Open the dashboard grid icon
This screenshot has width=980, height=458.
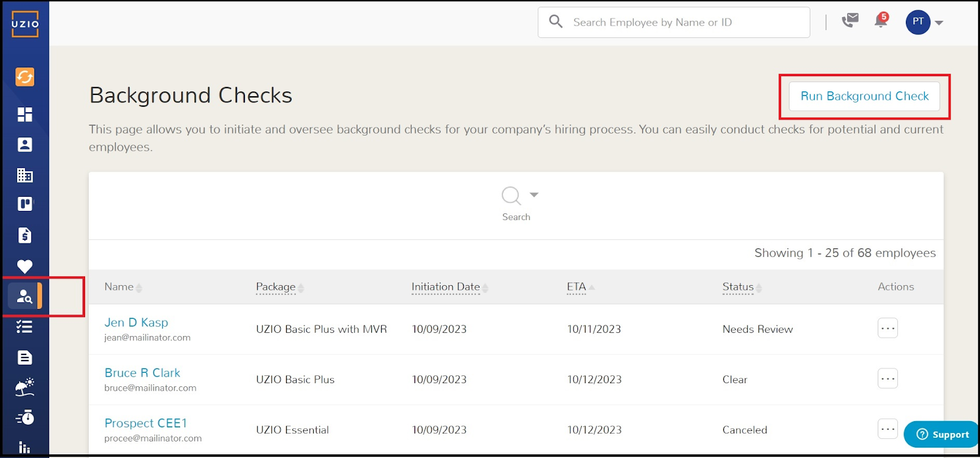[24, 115]
